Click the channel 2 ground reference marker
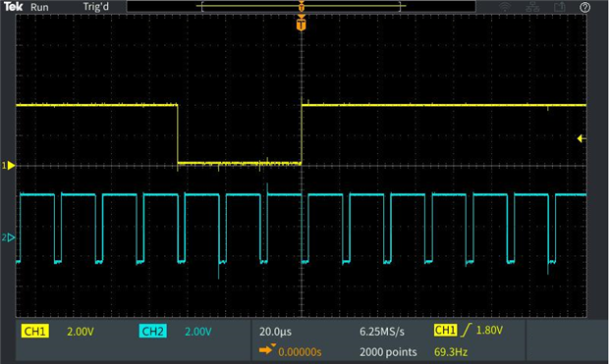The height and width of the screenshot is (364, 609). click(9, 237)
